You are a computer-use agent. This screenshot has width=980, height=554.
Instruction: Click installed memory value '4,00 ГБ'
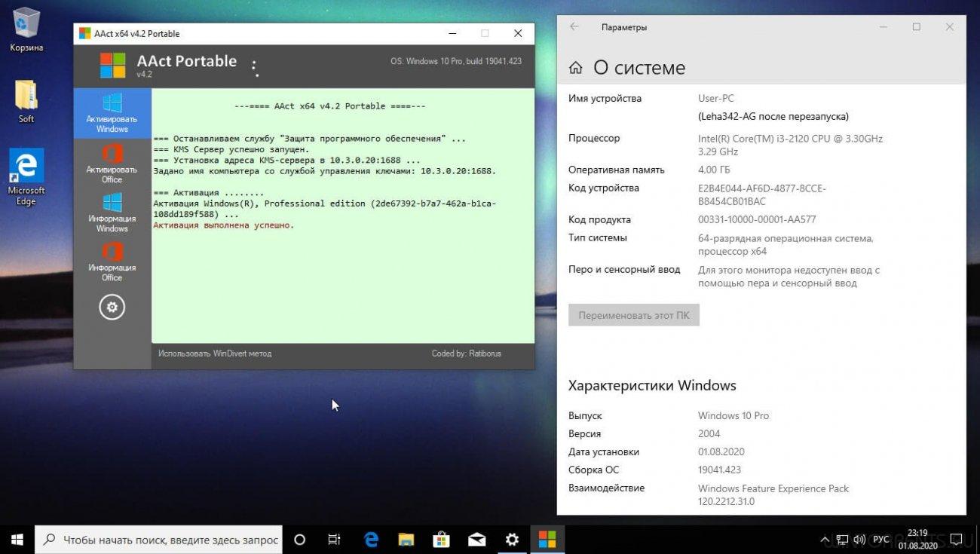[x=714, y=170]
